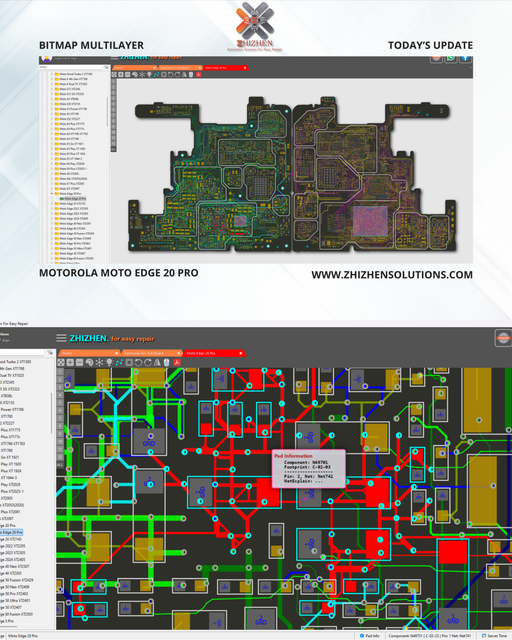The height and width of the screenshot is (640, 512).
Task: Click the orange round button right of large ZHIZHEN header
Action: (503, 338)
